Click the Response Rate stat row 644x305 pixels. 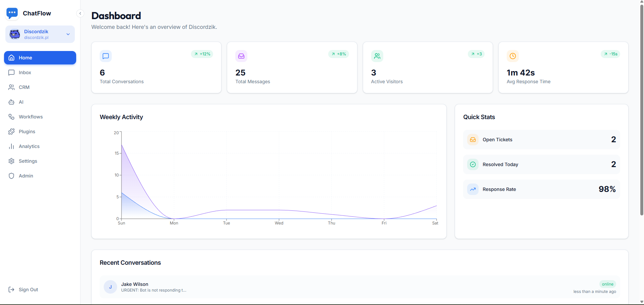tap(541, 189)
